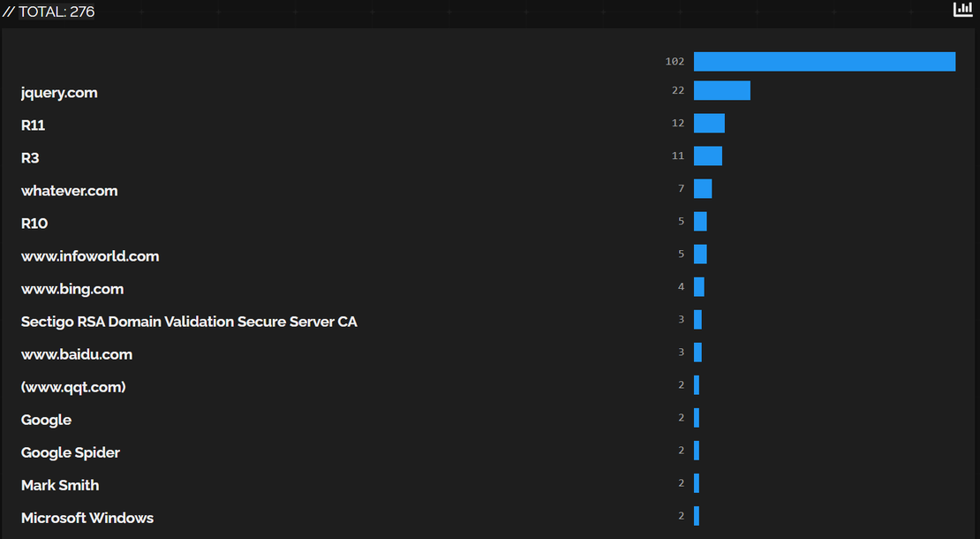Select the R11 label
Screen dimensions: 980x539
[33, 125]
